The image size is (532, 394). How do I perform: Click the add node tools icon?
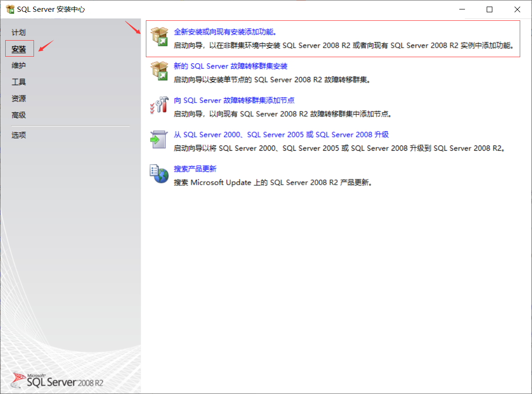pos(160,105)
